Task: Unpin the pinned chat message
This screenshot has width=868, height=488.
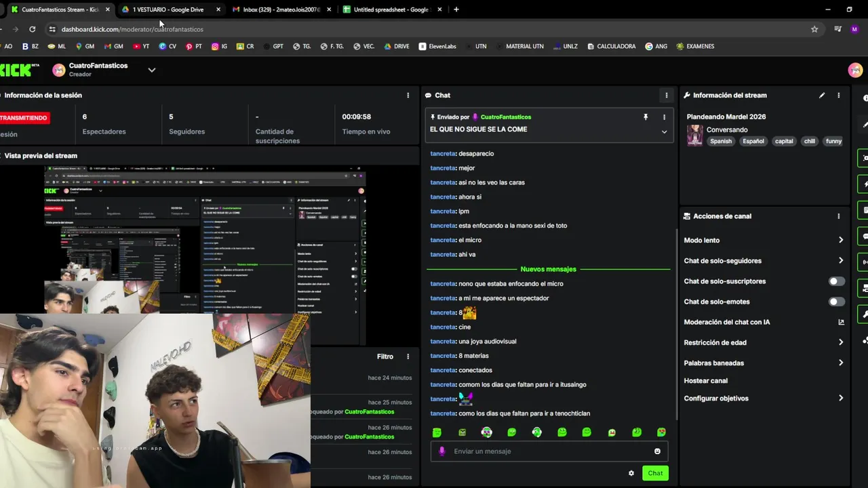Action: pyautogui.click(x=646, y=117)
